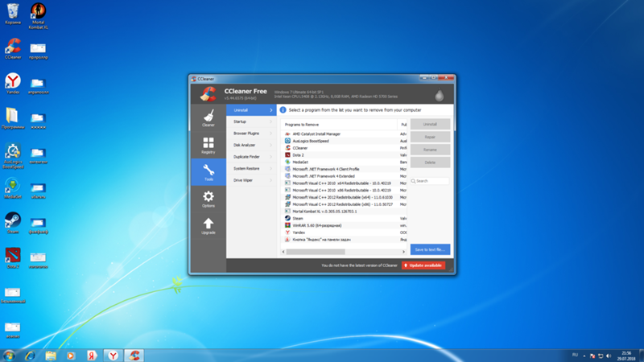Screen dimensions: 644x362
Task: Click the Upgrade arrow icon in sidebar
Action: pos(208,225)
